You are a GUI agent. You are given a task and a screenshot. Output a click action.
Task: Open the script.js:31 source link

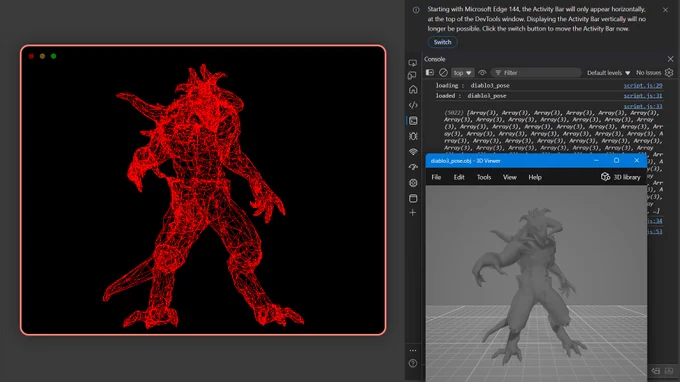643,96
